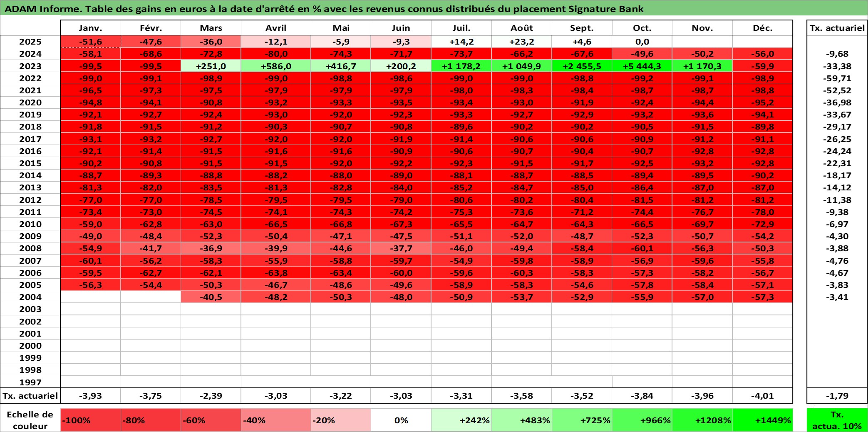Click the overall actuarial rate -1,79

(x=837, y=396)
